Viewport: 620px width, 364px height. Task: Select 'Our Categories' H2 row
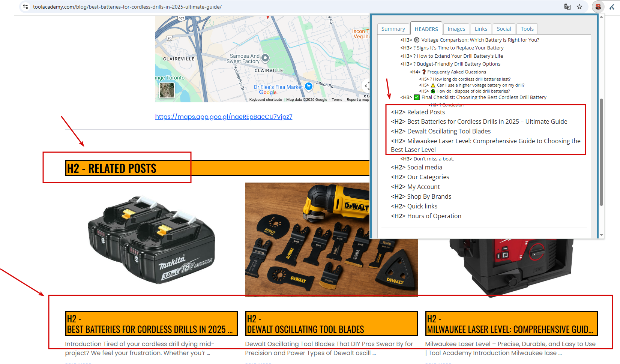coord(420,177)
